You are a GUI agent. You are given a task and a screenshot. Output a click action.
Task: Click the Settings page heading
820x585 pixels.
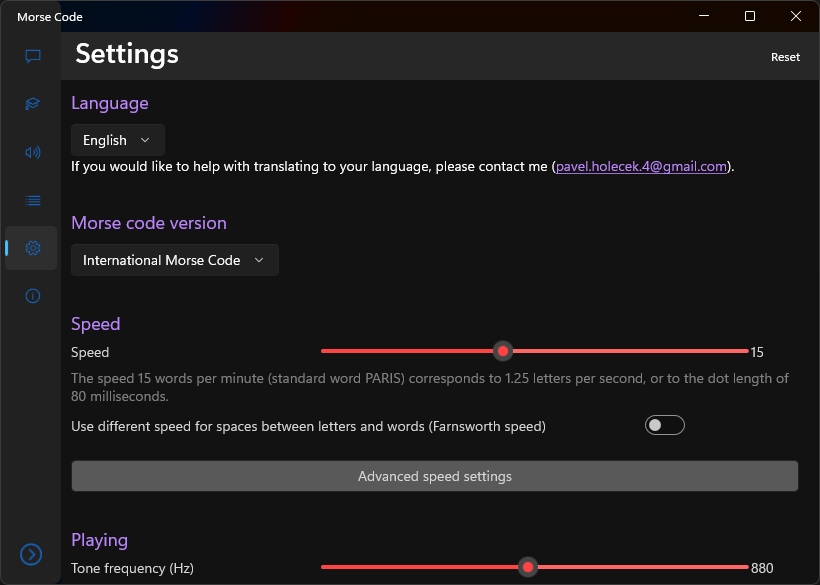[x=127, y=54]
